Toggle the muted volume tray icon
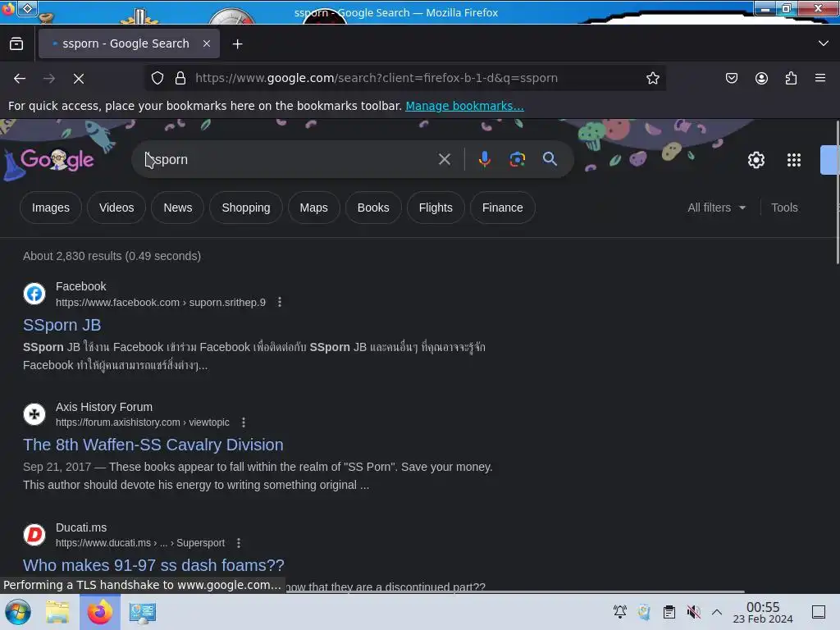 tap(694, 612)
